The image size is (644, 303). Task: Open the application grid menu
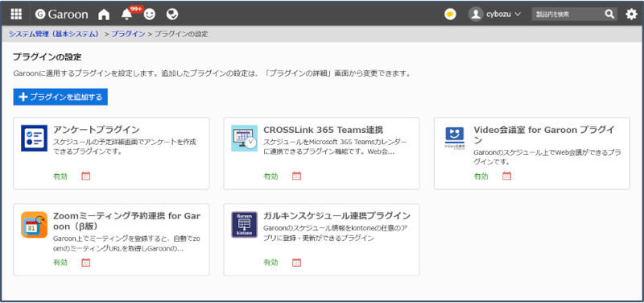[x=16, y=15]
